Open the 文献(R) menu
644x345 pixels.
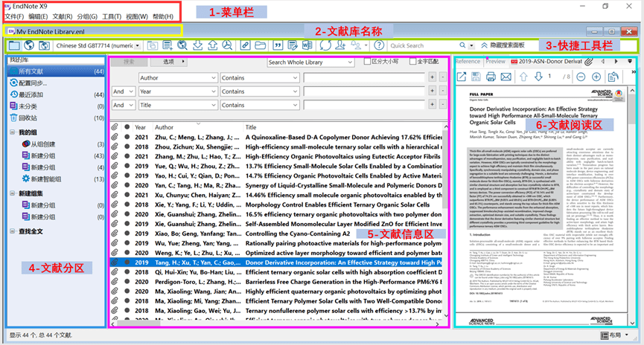(63, 16)
